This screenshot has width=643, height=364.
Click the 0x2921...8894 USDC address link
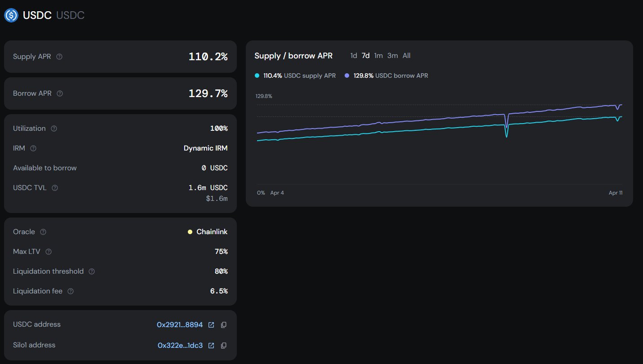coord(180,325)
